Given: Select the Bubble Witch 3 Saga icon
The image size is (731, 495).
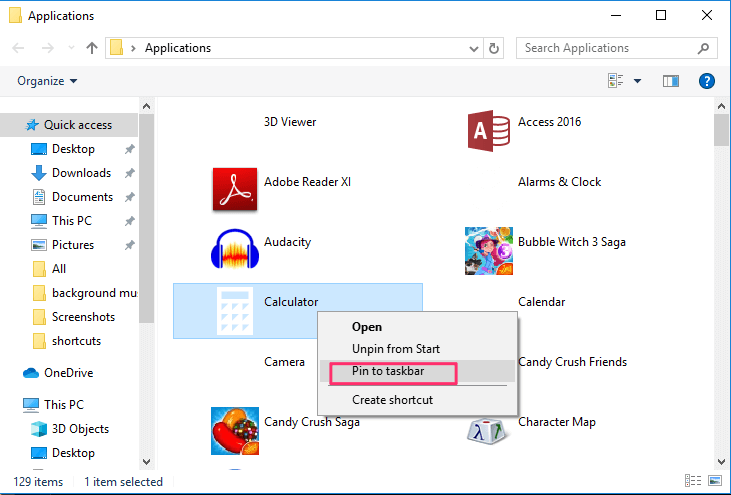Looking at the screenshot, I should pos(489,251).
